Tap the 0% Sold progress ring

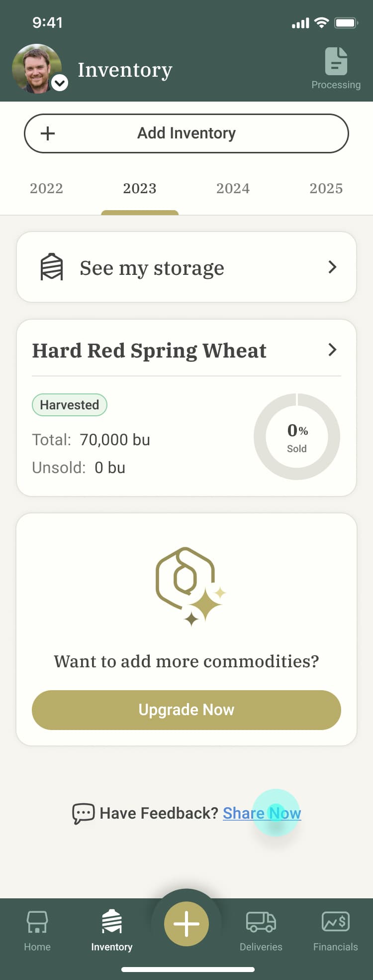[297, 437]
